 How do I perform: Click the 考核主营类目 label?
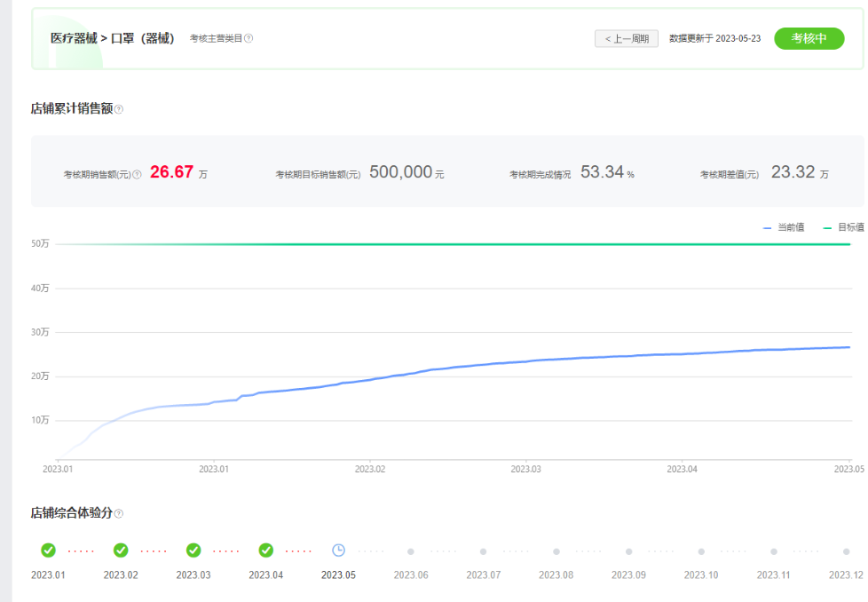[216, 38]
